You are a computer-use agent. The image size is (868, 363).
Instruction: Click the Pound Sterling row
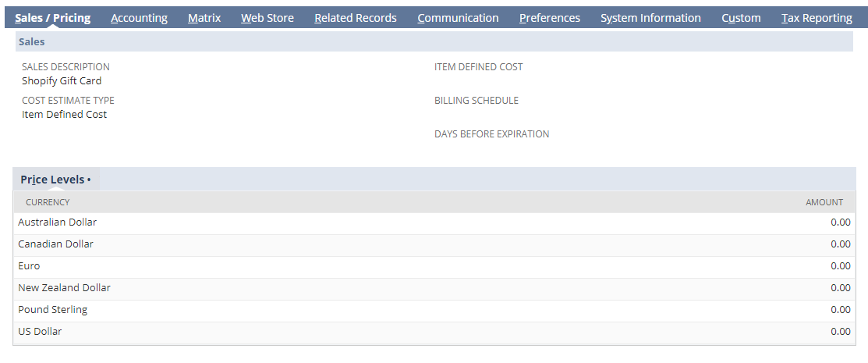pos(53,310)
